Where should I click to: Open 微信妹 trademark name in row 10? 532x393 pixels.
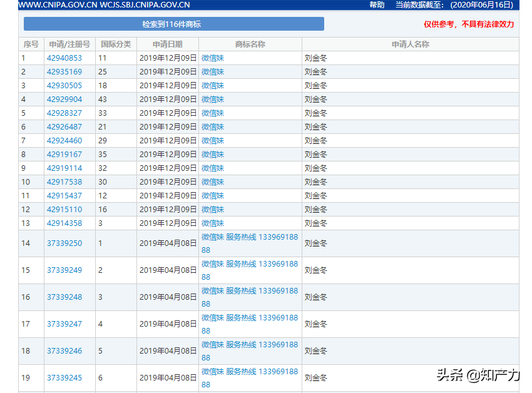click(x=213, y=182)
